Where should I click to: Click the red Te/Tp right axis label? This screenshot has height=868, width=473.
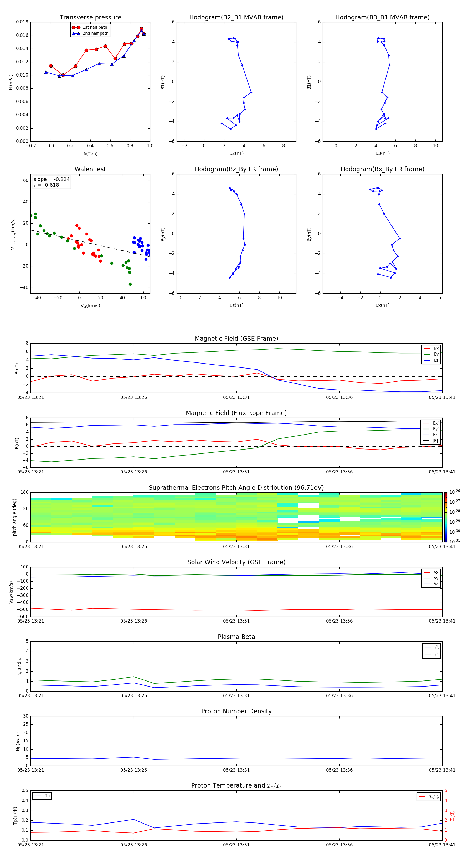click(x=452, y=815)
